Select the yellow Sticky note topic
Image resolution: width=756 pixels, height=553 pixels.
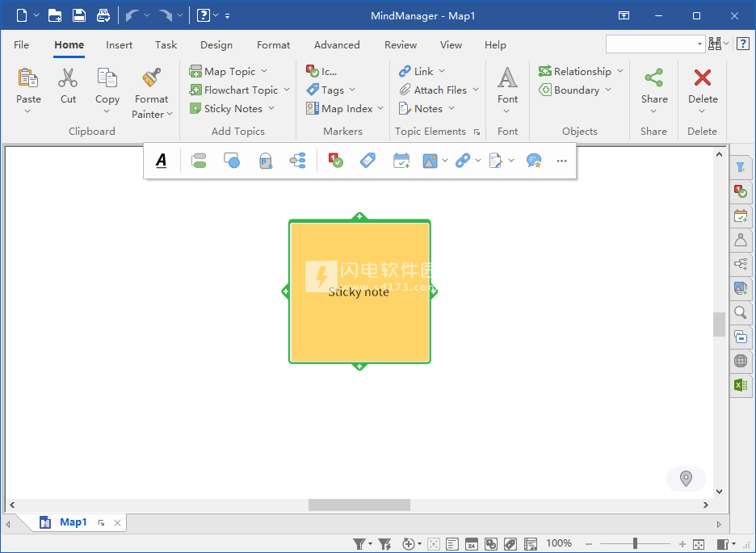pos(359,291)
